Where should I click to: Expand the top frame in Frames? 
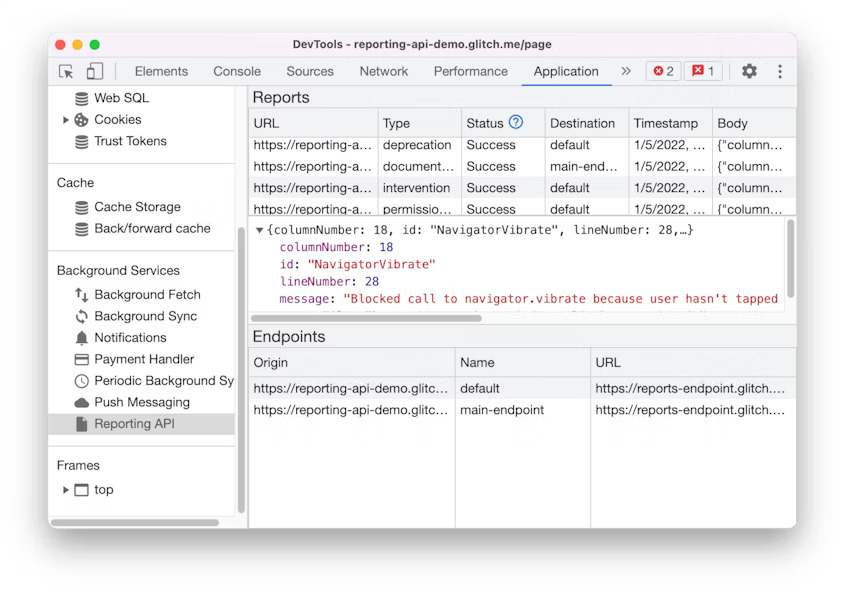(x=66, y=490)
